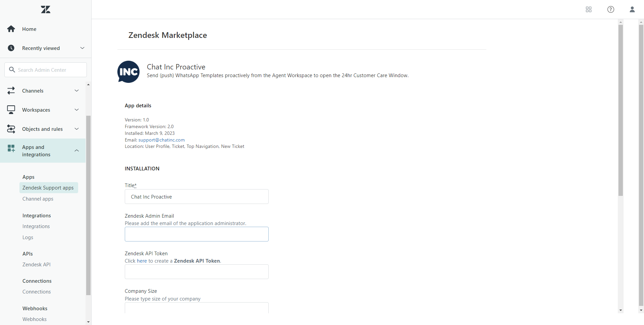The image size is (644, 325).
Task: Click the Chat Inc Proactive app logo
Action: point(128,72)
